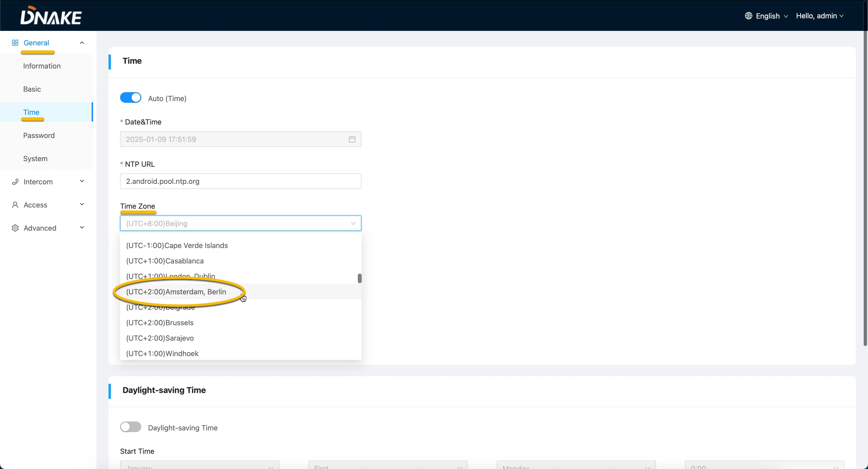Screen dimensions: 868x469
Task: Open the calendar icon in Date&Time
Action: 352,139
